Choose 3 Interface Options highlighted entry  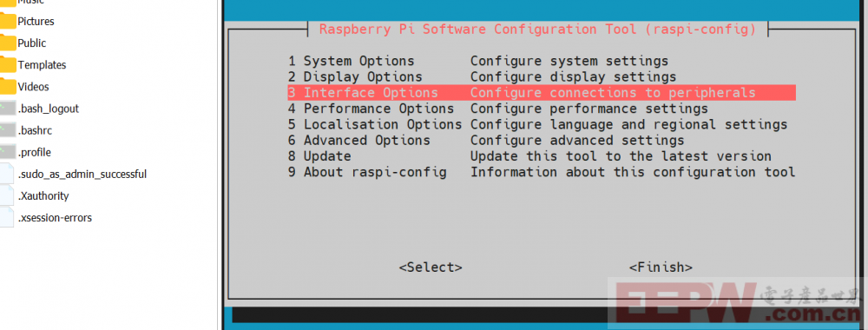coord(542,92)
